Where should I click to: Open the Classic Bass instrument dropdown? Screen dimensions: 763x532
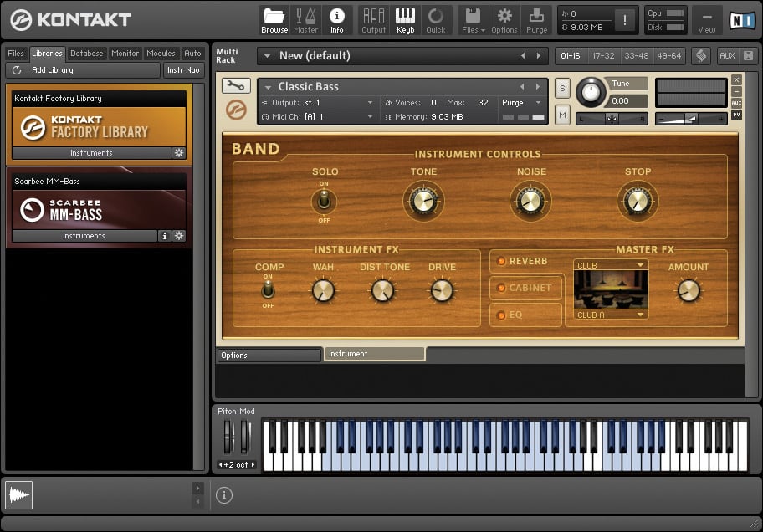(x=268, y=87)
